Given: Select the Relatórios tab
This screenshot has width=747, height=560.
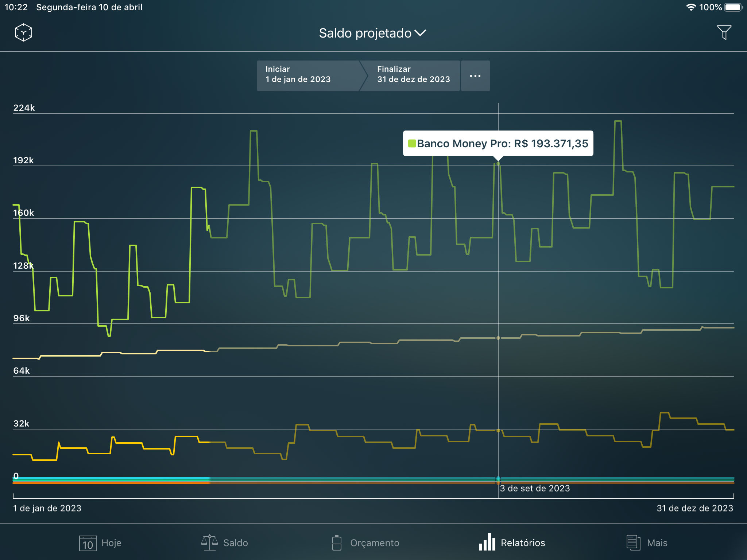Looking at the screenshot, I should pos(512,543).
